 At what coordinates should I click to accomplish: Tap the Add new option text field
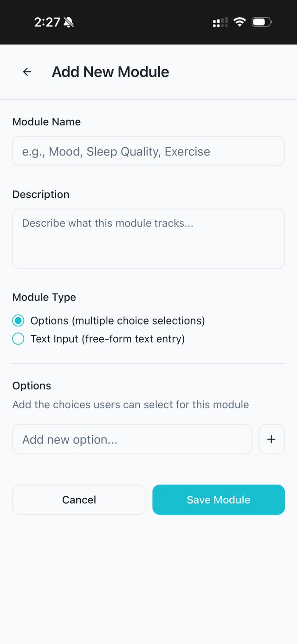[132, 439]
